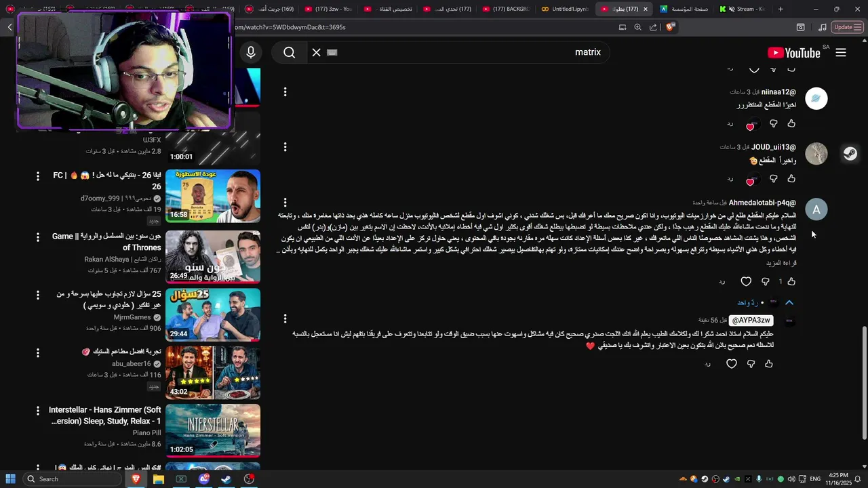This screenshot has height=488, width=868.
Task: Open options for the abu_abeer16 restaurant video
Action: pyautogui.click(x=38, y=353)
